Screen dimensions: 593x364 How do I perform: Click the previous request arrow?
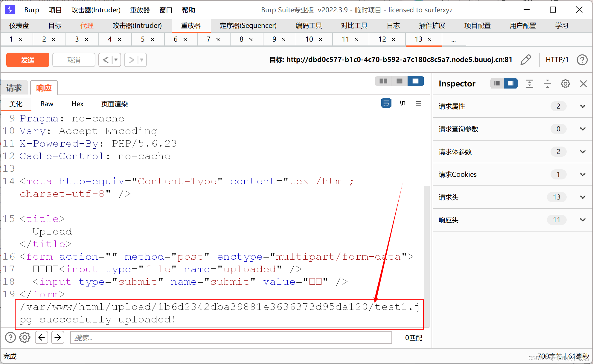[106, 60]
